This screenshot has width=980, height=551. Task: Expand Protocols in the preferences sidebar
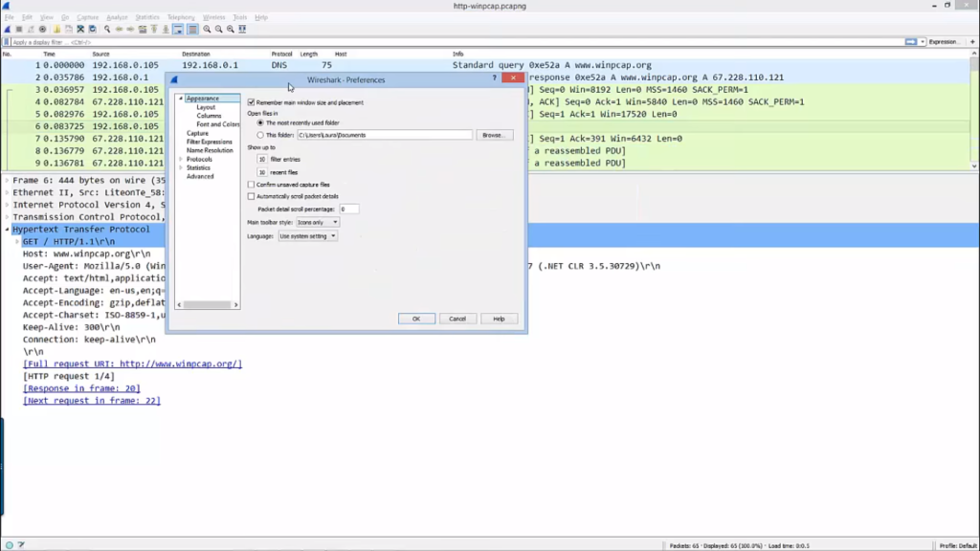click(x=182, y=157)
